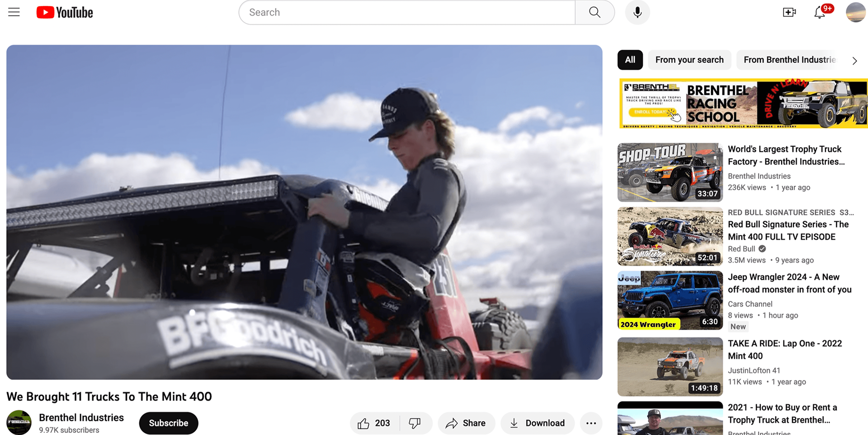Open Red Bull Mint 400 video thumbnail

coord(670,236)
